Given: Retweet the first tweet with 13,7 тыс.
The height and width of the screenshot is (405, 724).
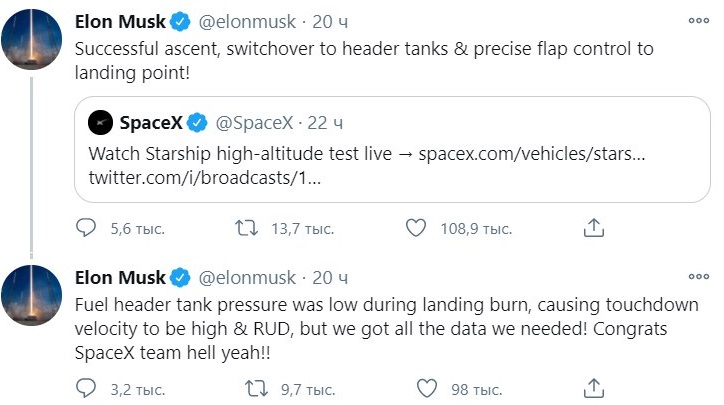Looking at the screenshot, I should pos(246,229).
